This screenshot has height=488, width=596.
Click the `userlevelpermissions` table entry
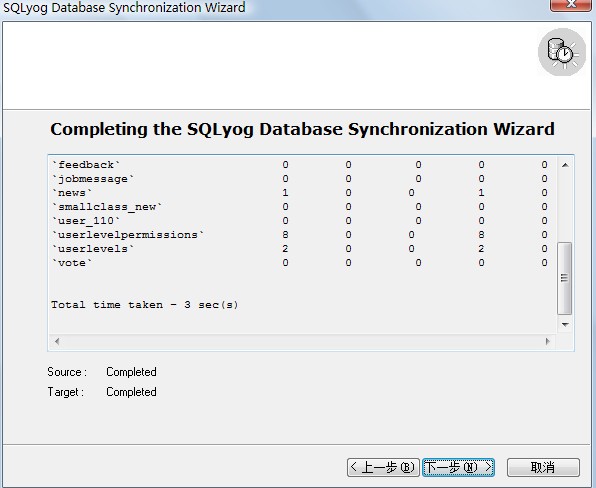click(128, 235)
